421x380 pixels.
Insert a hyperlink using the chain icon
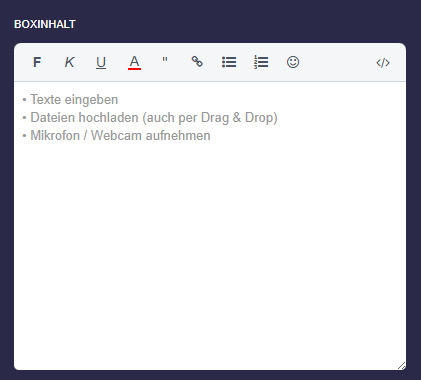(197, 62)
